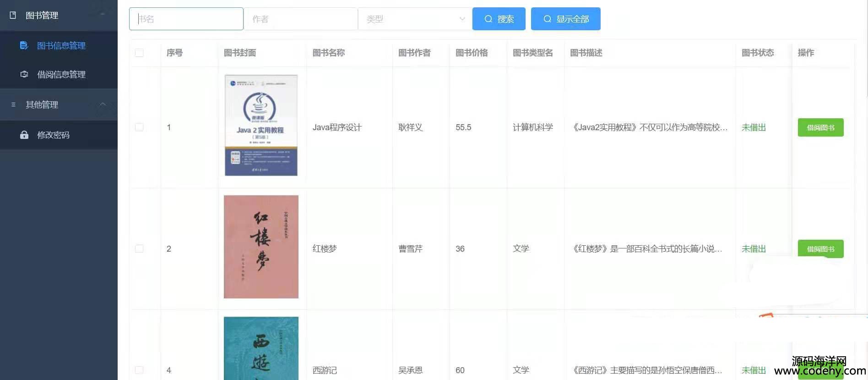Click the 操作 column header
868x380 pixels.
pos(806,53)
